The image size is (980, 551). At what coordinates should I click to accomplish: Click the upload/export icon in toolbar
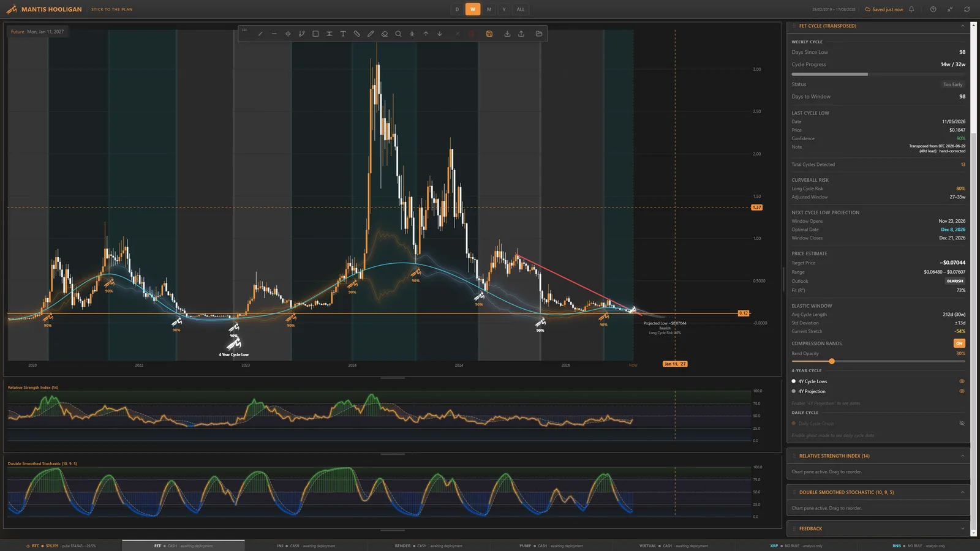tap(521, 34)
